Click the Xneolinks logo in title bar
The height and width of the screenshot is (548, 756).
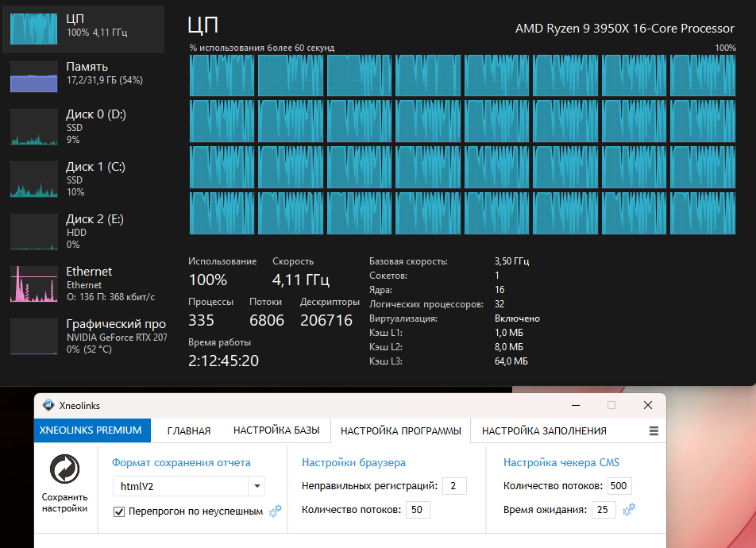click(48, 405)
